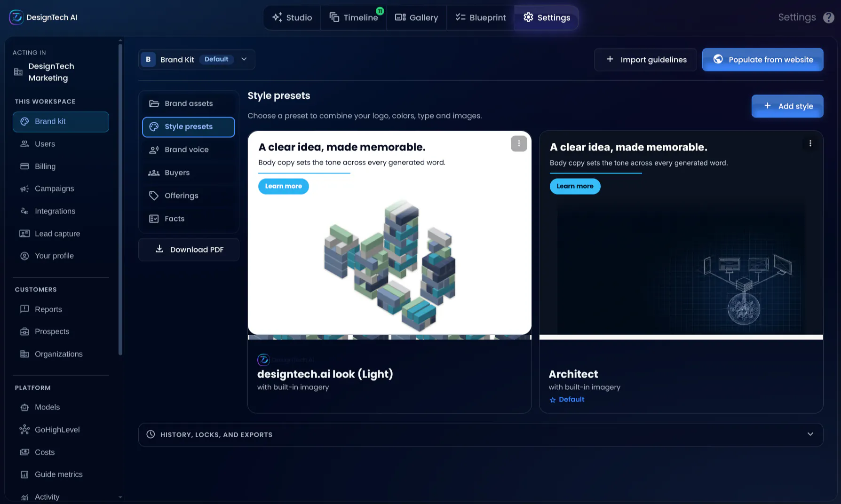The width and height of the screenshot is (841, 504).
Task: Click the Models icon under Platform
Action: tap(24, 407)
